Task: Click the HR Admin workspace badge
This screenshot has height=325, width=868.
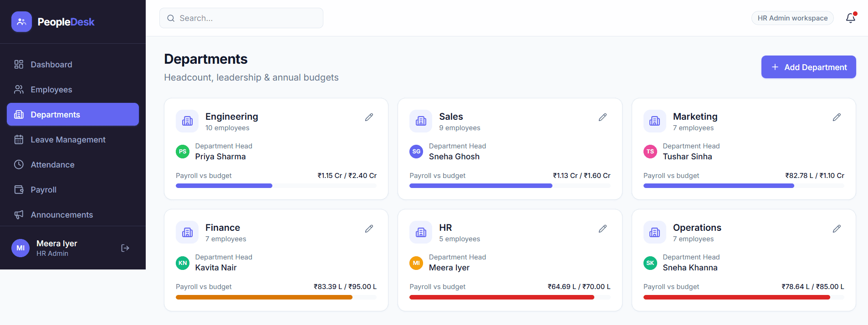Action: pyautogui.click(x=792, y=18)
